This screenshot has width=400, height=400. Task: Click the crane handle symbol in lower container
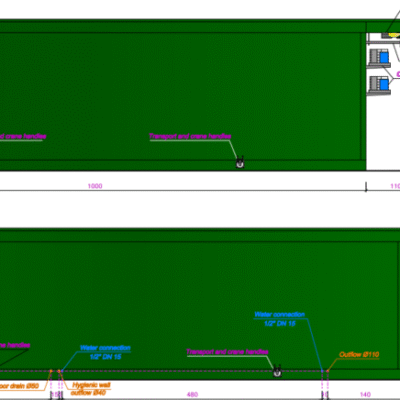pos(277,371)
